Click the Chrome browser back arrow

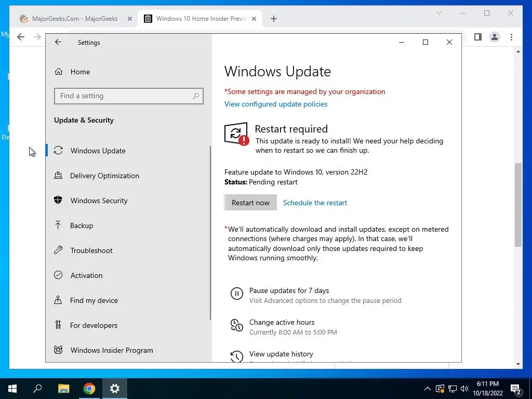[x=21, y=37]
